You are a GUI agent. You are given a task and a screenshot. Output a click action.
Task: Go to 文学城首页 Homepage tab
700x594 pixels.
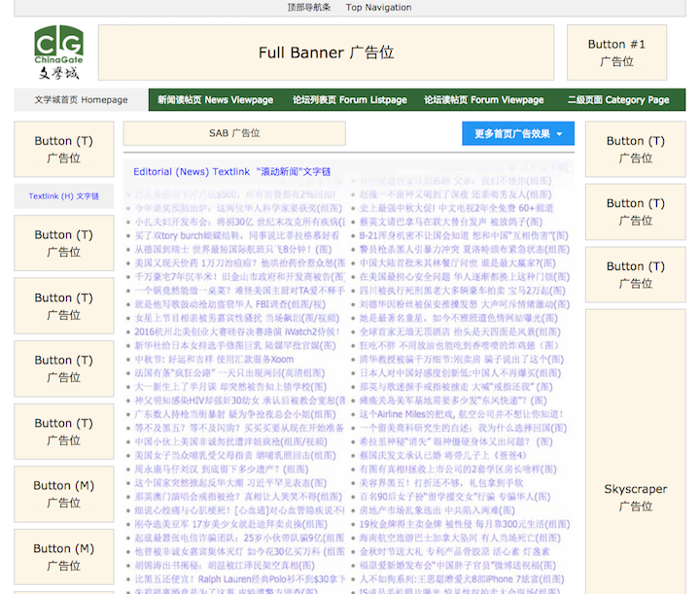[82, 100]
